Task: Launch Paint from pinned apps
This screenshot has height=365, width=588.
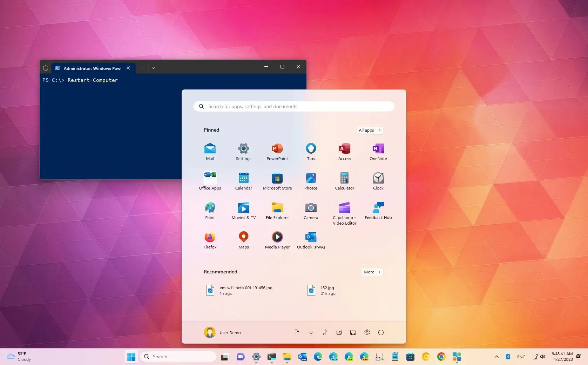Action: (210, 211)
